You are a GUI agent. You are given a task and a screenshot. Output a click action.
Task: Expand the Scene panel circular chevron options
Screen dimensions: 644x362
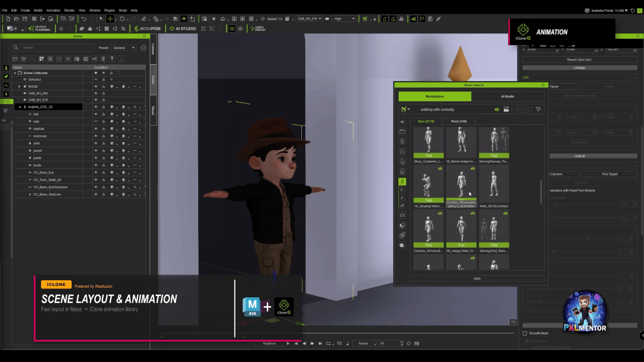143,48
